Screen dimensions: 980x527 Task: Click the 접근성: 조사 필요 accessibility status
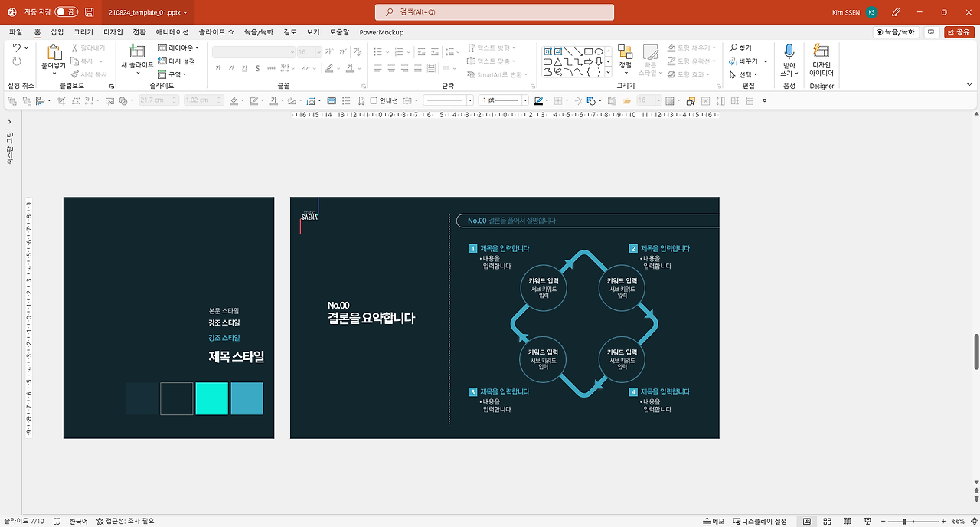[x=126, y=521]
